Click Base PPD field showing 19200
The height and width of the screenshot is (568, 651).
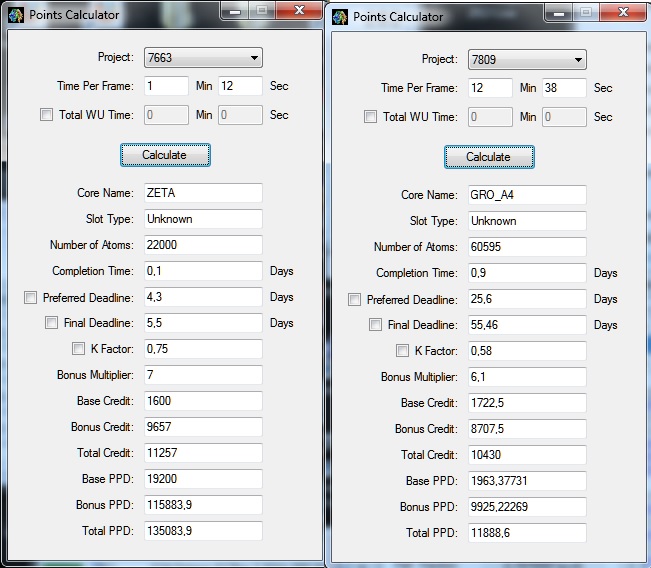pos(203,479)
